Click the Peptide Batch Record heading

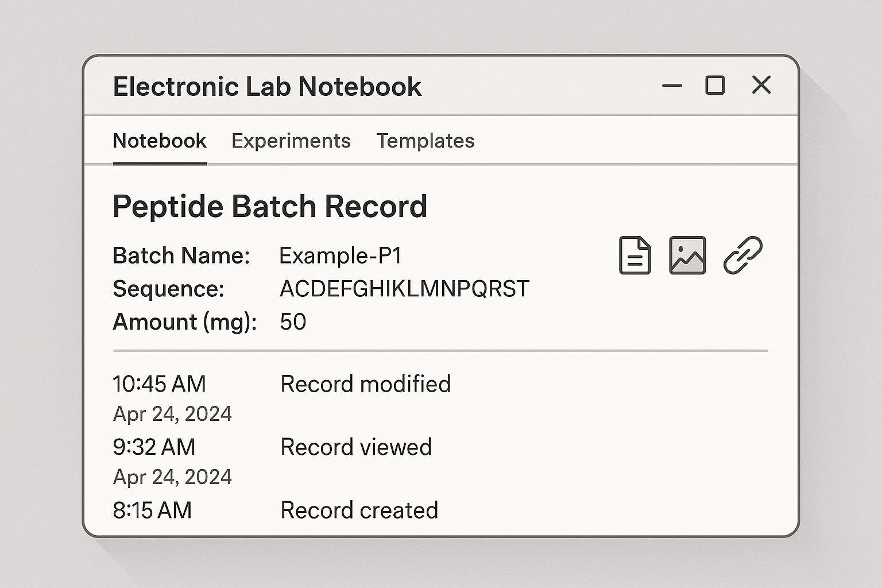click(x=270, y=206)
